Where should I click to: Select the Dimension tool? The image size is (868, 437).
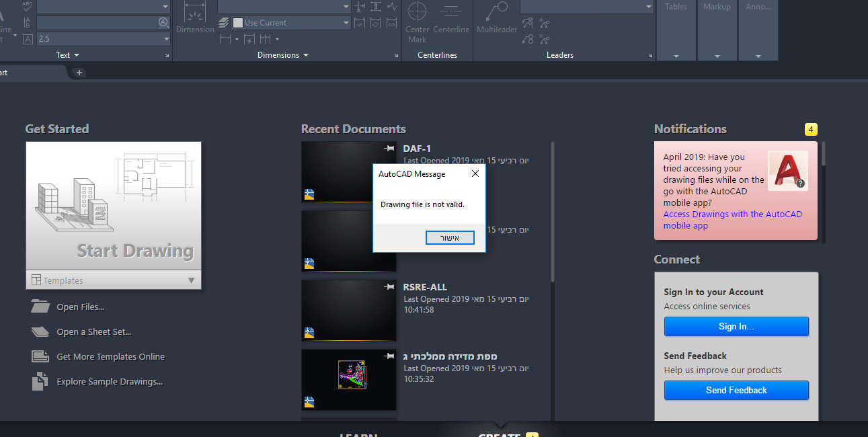coord(195,17)
